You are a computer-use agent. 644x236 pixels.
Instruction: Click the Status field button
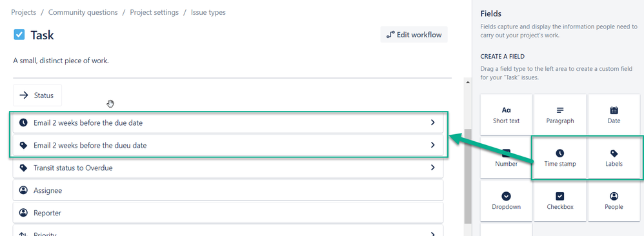pyautogui.click(x=37, y=95)
